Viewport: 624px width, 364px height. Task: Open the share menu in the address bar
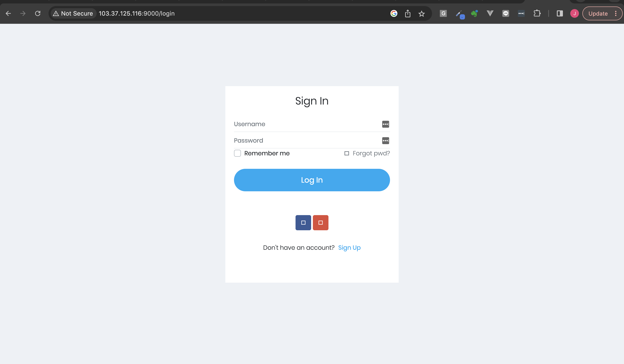tap(407, 14)
